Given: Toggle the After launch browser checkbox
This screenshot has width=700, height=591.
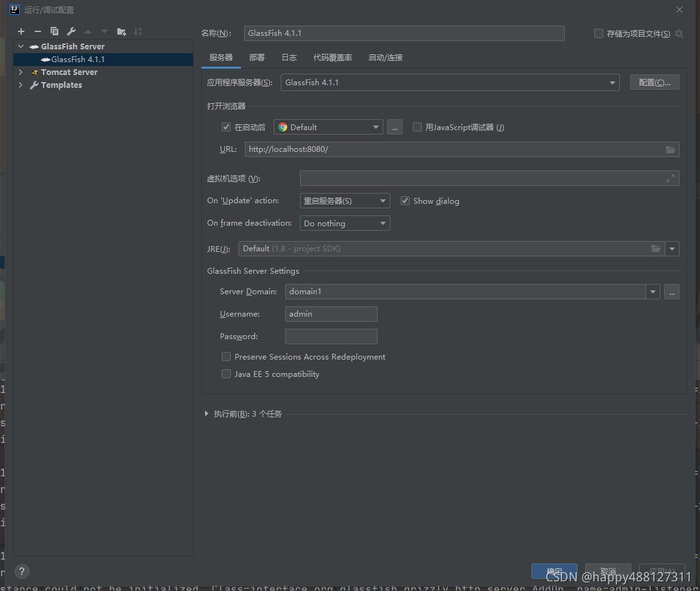Looking at the screenshot, I should pos(226,127).
